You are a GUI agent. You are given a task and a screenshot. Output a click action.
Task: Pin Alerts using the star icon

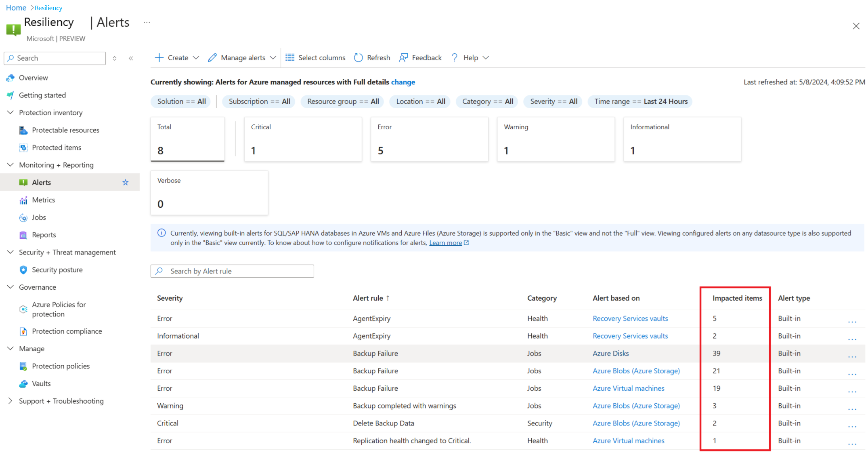click(x=126, y=183)
